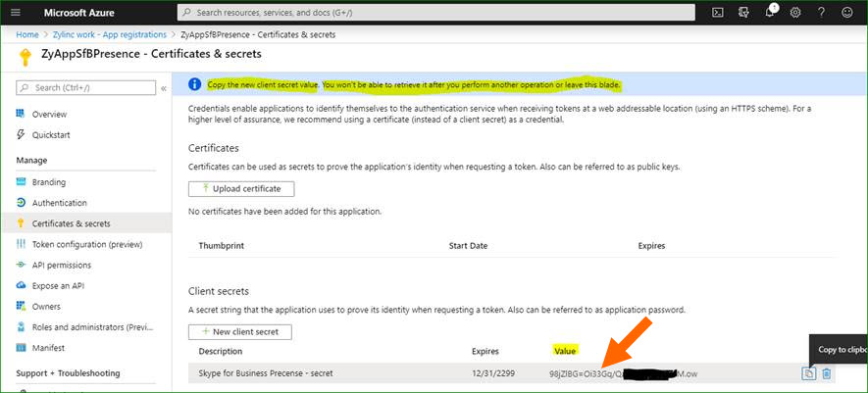Open Roles and administrators page
The height and width of the screenshot is (393, 868).
(92, 327)
